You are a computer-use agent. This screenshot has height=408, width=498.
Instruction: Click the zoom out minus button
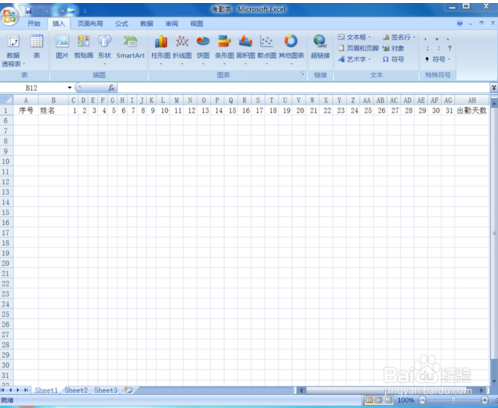pos(423,400)
